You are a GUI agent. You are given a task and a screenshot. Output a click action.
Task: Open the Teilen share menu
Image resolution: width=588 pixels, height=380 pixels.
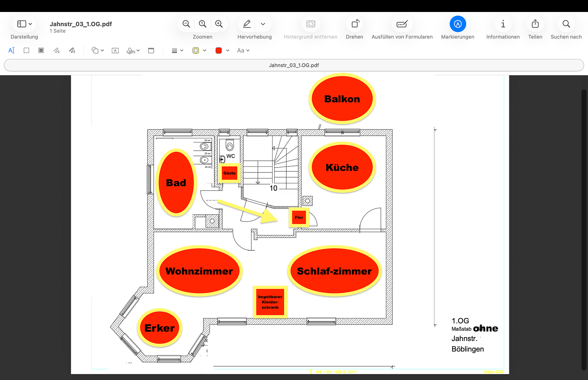click(x=535, y=24)
